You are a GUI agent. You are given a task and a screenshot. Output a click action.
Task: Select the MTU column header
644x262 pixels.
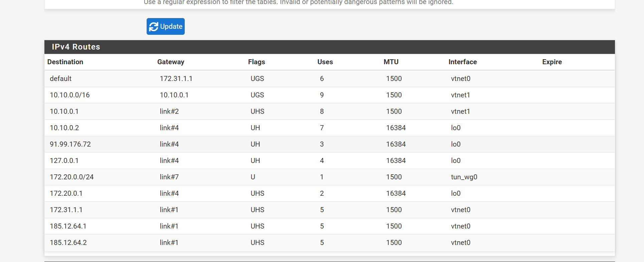coord(391,62)
